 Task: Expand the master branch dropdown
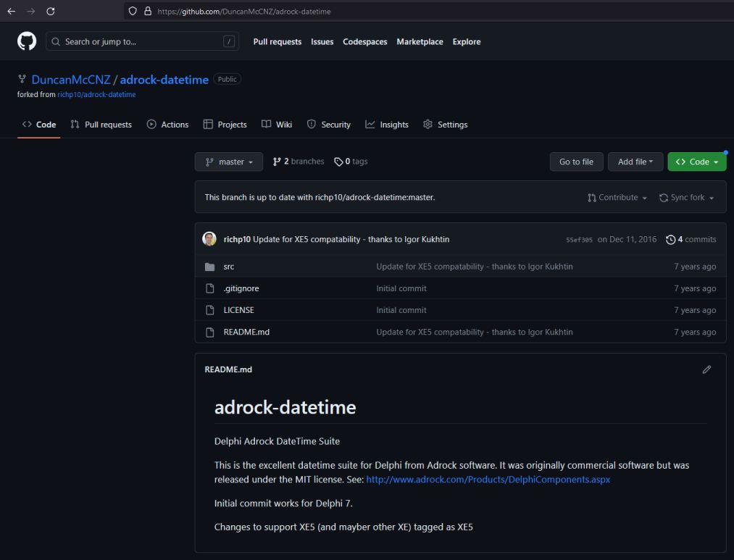pos(229,162)
